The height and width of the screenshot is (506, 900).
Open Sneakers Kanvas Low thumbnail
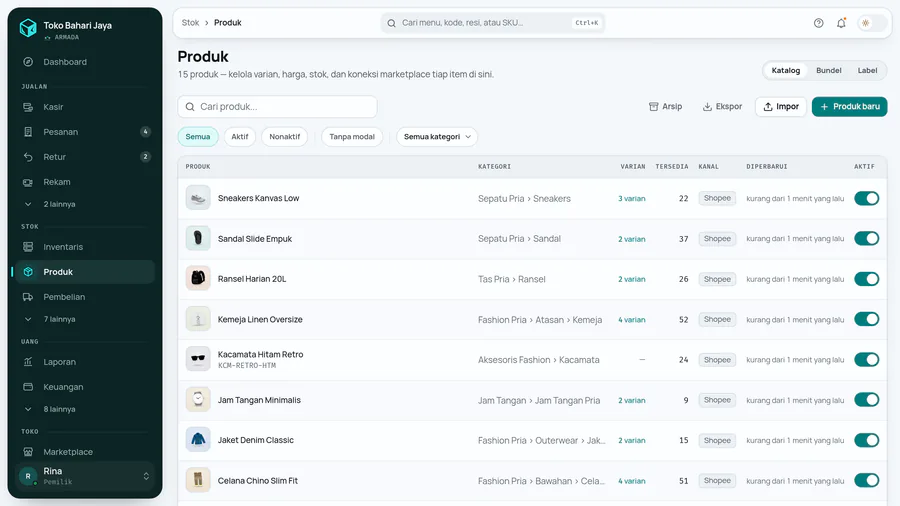198,198
